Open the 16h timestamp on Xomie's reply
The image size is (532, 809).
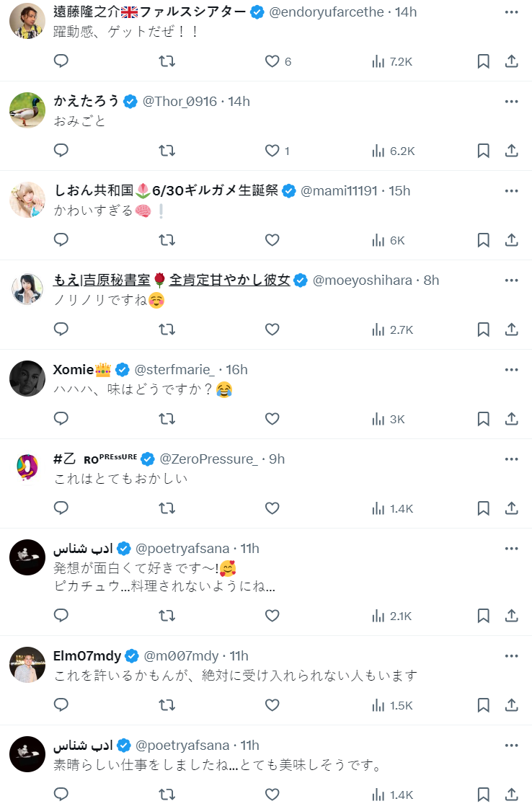[x=236, y=370]
